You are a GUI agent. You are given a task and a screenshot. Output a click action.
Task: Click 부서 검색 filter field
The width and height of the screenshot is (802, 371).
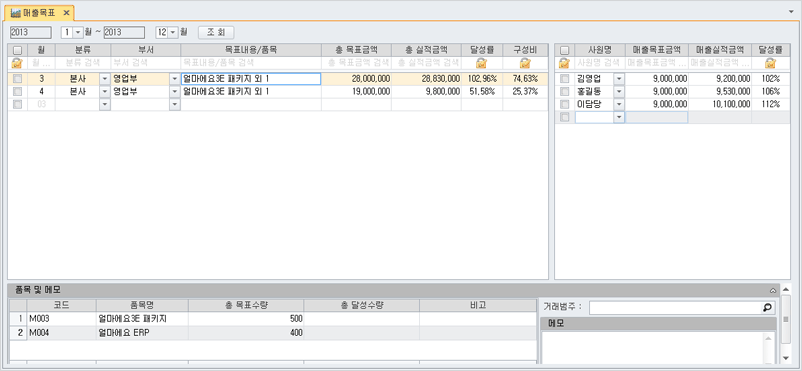pos(146,63)
